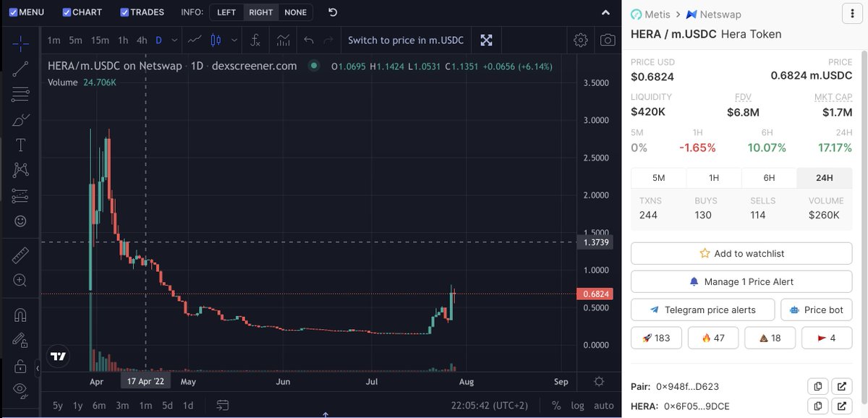The width and height of the screenshot is (868, 418).
Task: Undo the last chart action
Action: pyautogui.click(x=309, y=40)
